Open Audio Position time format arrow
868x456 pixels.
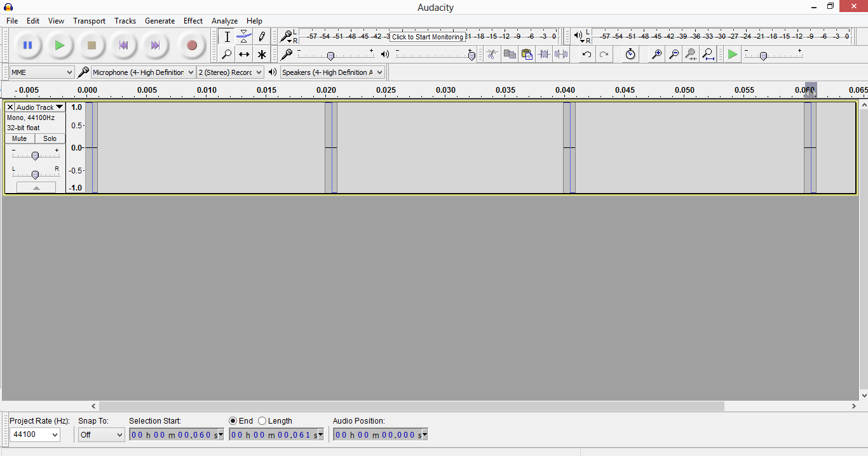[424, 435]
